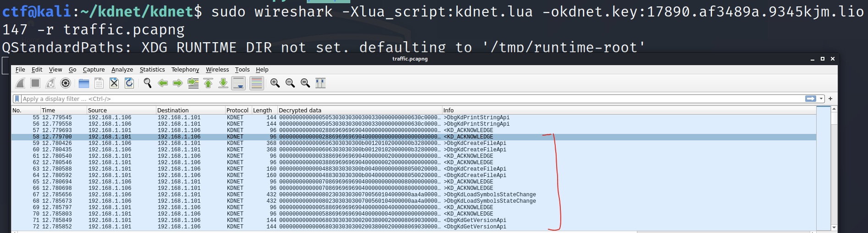Click the Resize columns to fit content icon
The width and height of the screenshot is (868, 233).
tap(321, 83)
